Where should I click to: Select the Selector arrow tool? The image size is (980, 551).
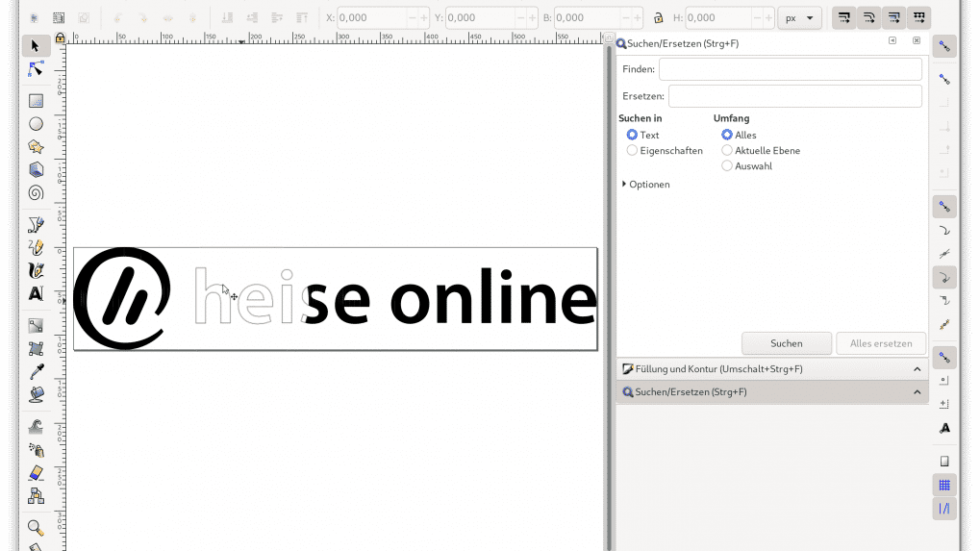pyautogui.click(x=36, y=46)
